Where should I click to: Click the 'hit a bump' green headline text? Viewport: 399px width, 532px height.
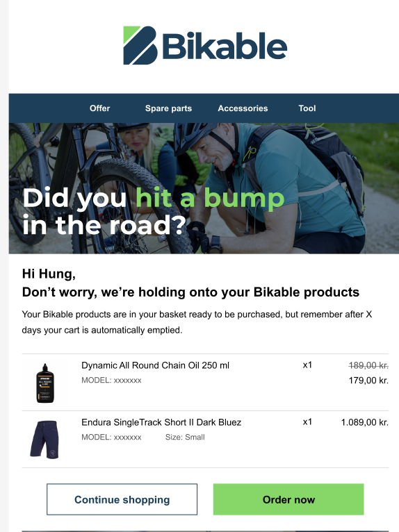[210, 198]
